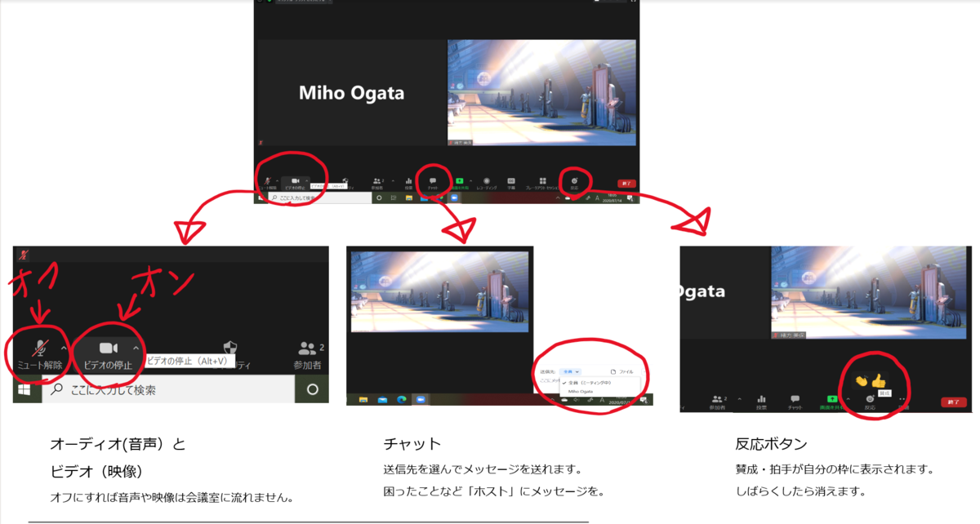Open Mail icon on middle panel's taskbar
This screenshot has width=980, height=524.
tap(382, 400)
